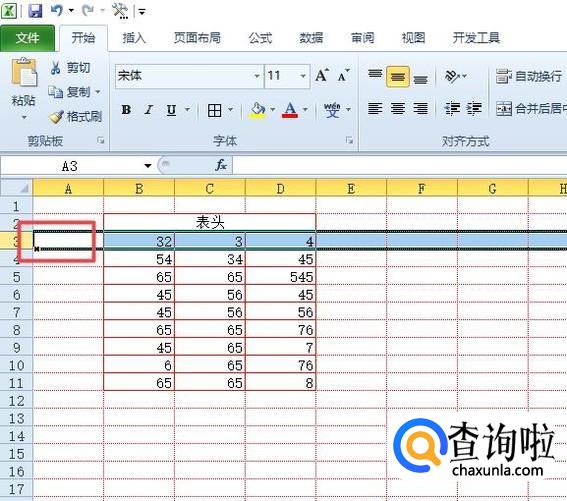Image resolution: width=567 pixels, height=501 pixels.
Task: Click the Undo arrow icon
Action: click(x=57, y=10)
